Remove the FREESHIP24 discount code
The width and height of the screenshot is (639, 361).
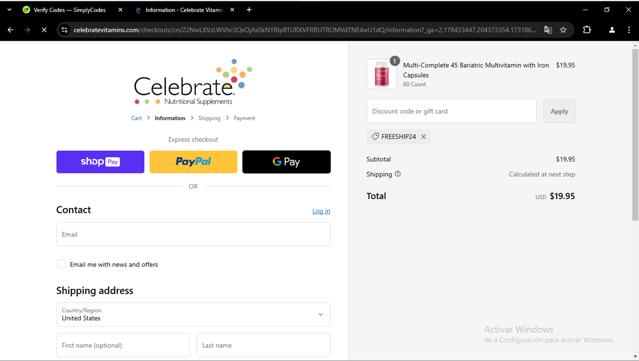tap(423, 137)
